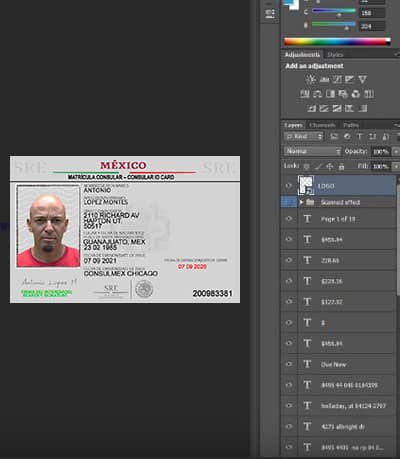Filter layers by type (T icon)
400x459 pixels.
click(359, 136)
